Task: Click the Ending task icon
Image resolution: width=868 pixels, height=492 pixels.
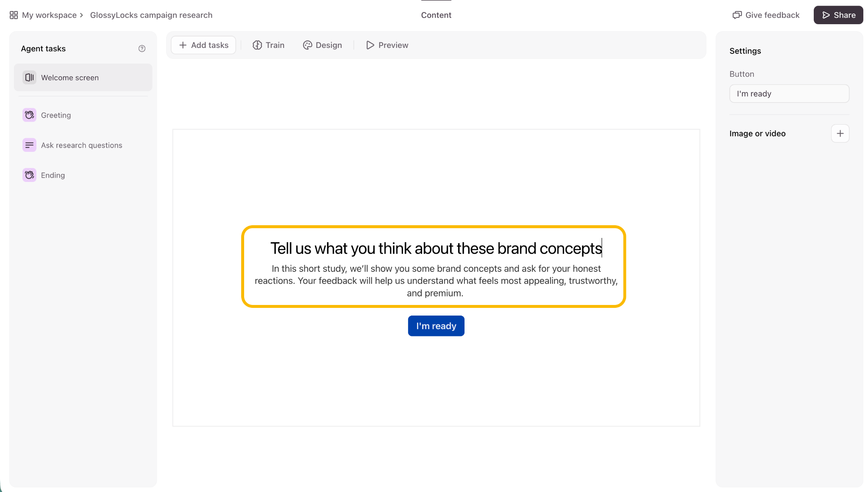Action: pos(29,175)
